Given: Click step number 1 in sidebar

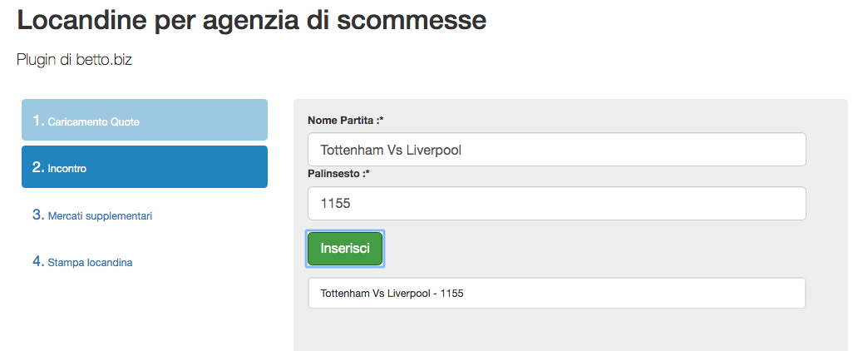Looking at the screenshot, I should [x=38, y=121].
